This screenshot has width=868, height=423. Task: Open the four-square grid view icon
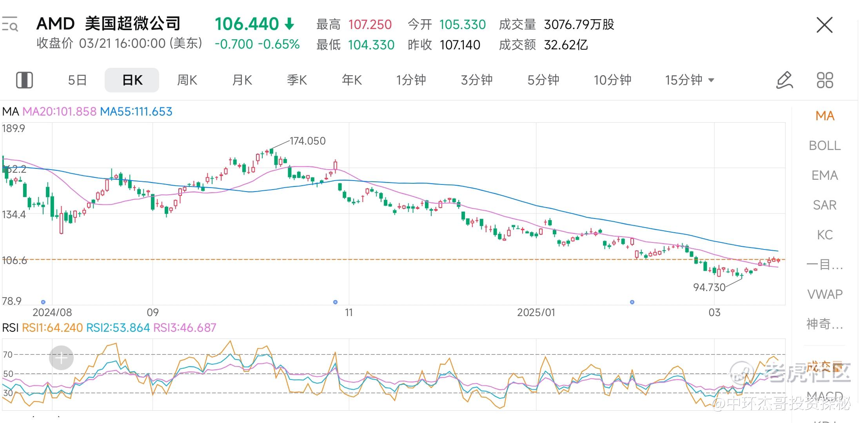click(825, 80)
